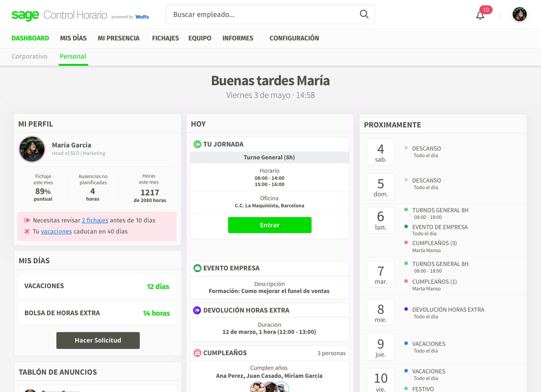This screenshot has height=392, width=541.
Task: Click Turno General (8h) header
Action: 269,157
